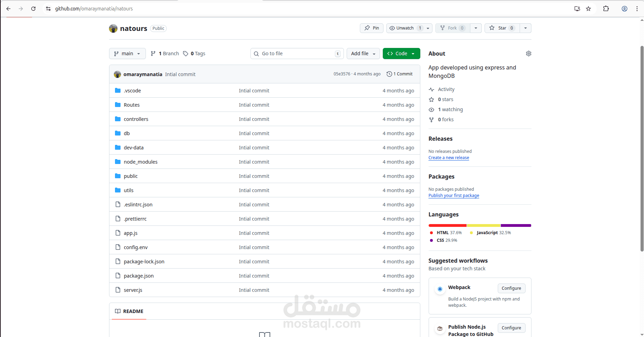Click the page vertical scrollbar
Viewport: 644px width, 337px height.
point(642,148)
